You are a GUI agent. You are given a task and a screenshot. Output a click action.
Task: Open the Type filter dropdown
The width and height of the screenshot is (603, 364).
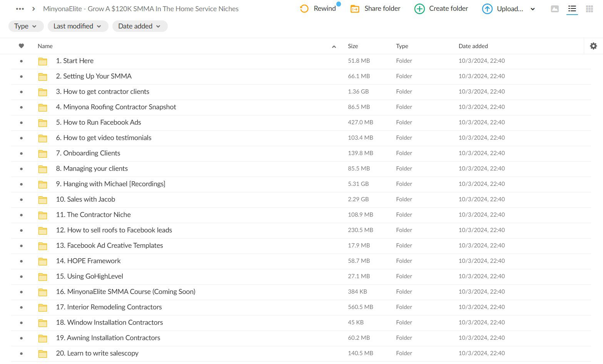tap(26, 26)
